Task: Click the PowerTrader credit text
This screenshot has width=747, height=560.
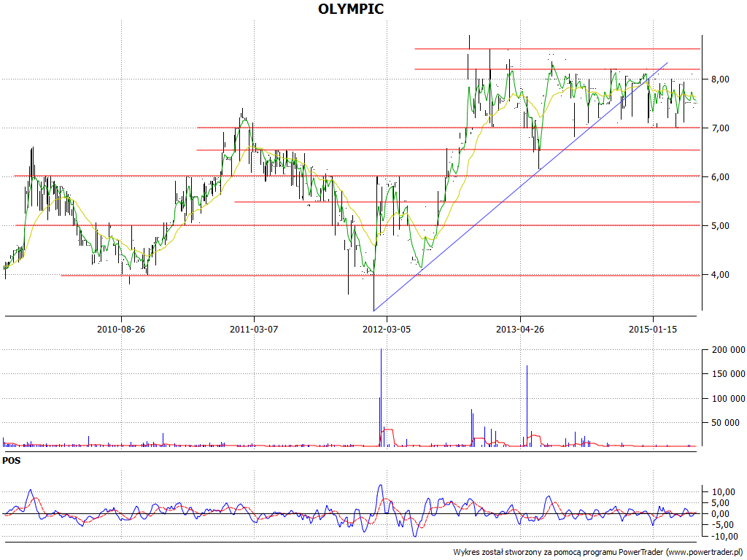Action: tap(599, 552)
